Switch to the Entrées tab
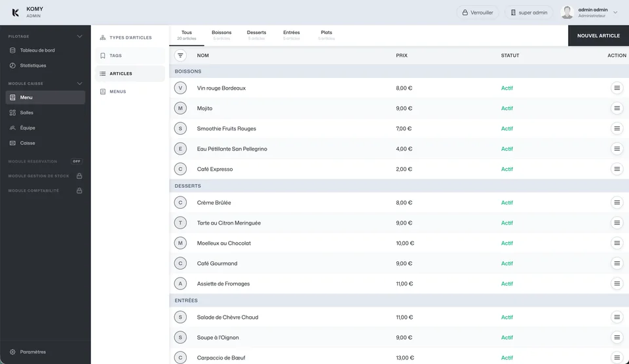This screenshot has width=629, height=364. [x=291, y=35]
